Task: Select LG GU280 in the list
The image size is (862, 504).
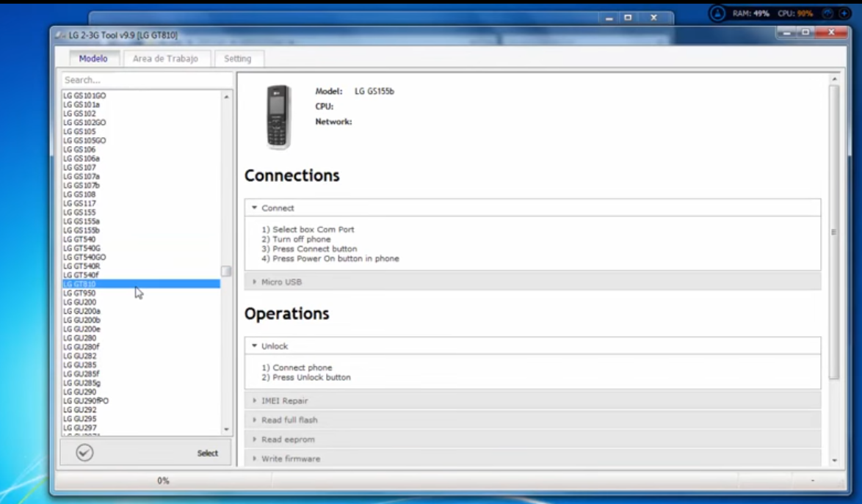Action: click(141, 337)
